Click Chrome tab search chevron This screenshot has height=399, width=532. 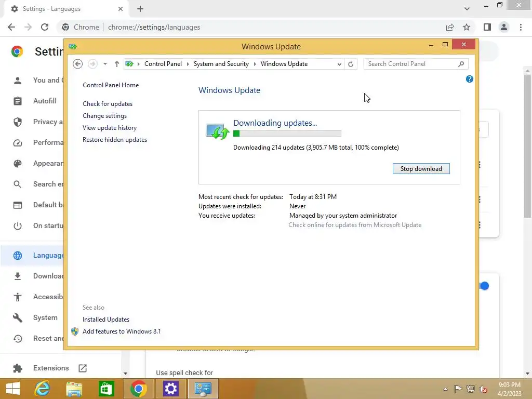pos(467,9)
